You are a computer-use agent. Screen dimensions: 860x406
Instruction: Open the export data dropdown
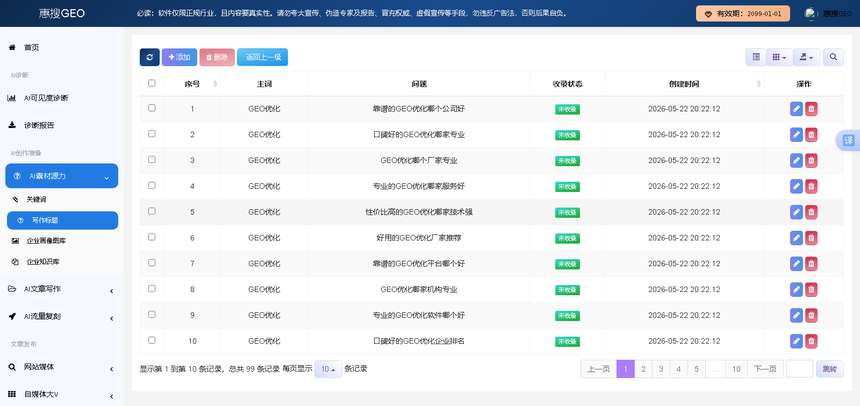pyautogui.click(x=807, y=57)
